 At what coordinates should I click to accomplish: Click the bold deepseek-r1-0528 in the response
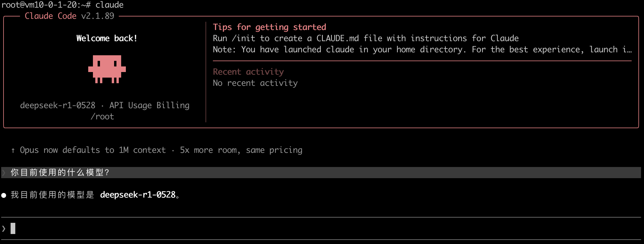[138, 195]
